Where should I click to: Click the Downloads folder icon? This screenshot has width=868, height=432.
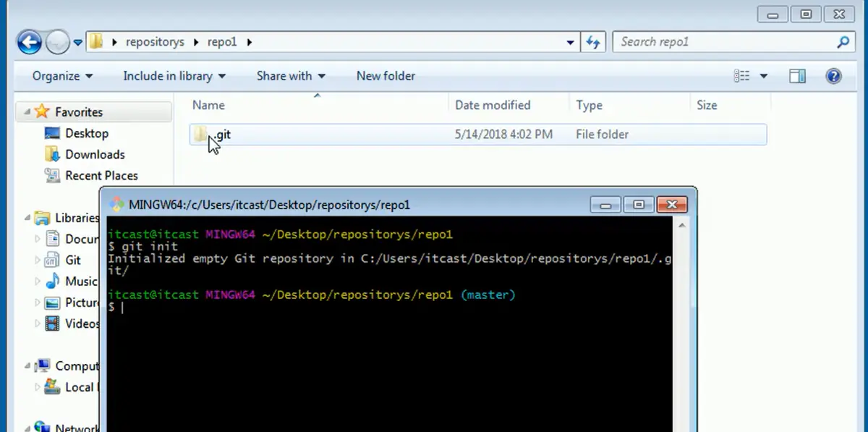[x=52, y=154]
